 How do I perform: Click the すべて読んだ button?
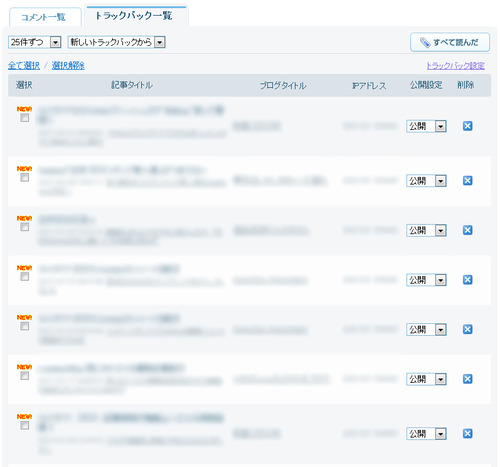450,42
